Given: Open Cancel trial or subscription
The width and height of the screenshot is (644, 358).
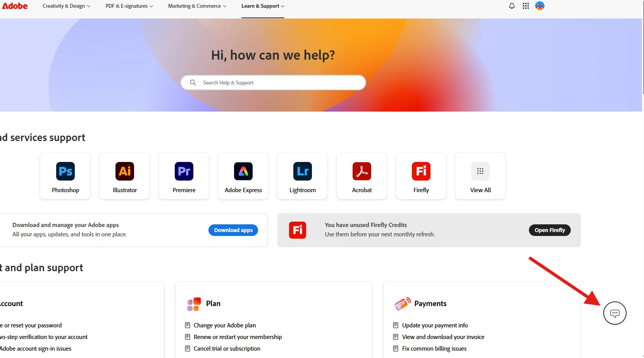Looking at the screenshot, I should click(227, 349).
